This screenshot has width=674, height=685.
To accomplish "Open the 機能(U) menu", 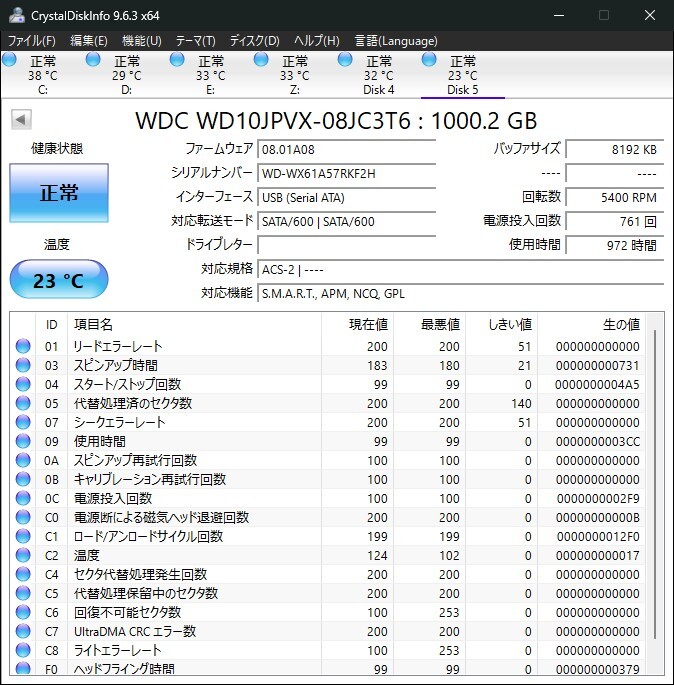I will 142,41.
